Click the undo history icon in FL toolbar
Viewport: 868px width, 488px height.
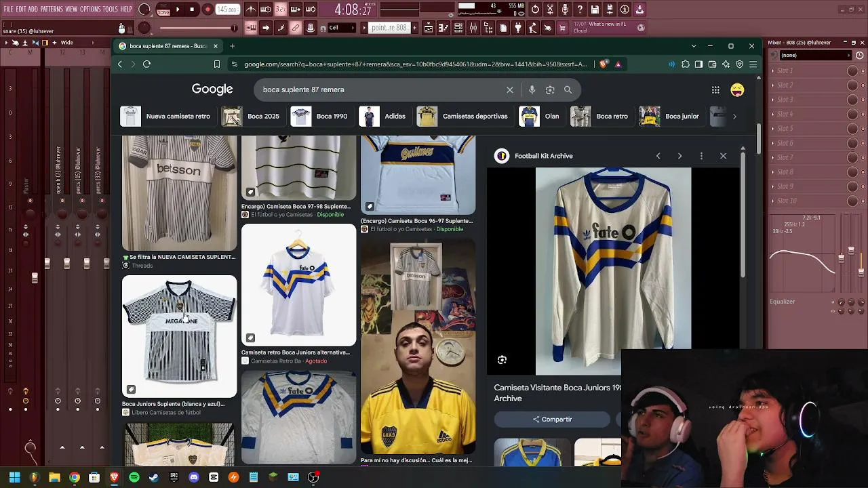[x=535, y=9]
